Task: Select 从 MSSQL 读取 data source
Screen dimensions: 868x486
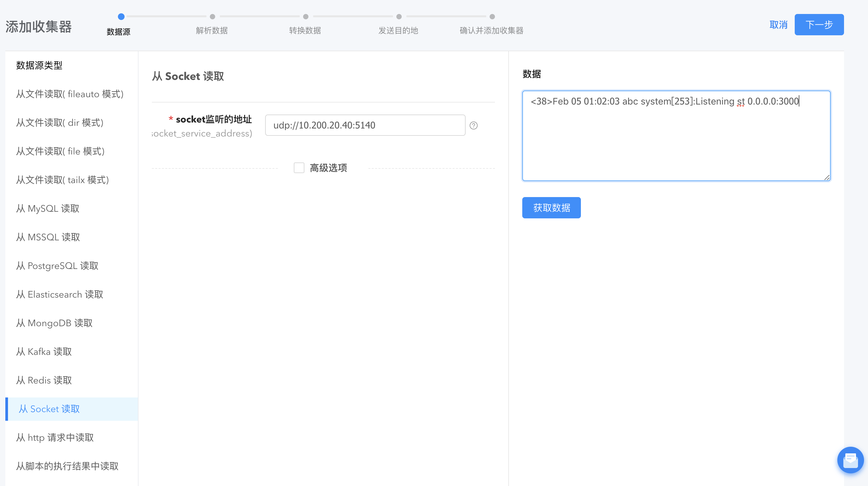Action: [x=72, y=237]
